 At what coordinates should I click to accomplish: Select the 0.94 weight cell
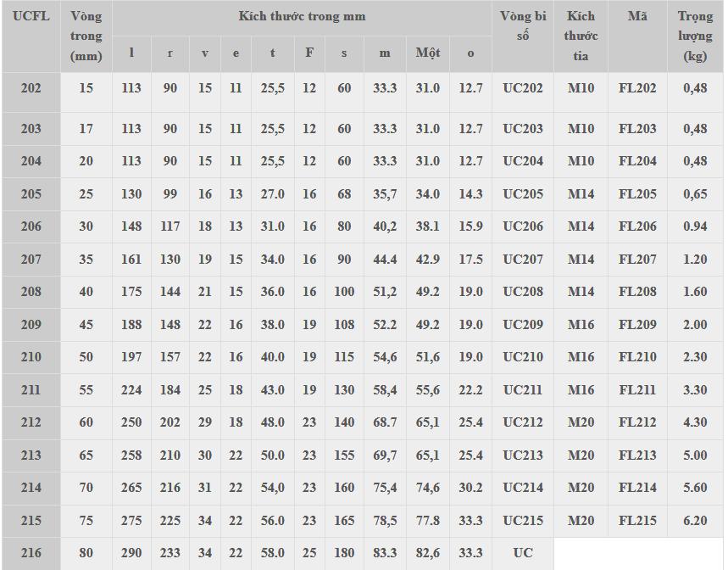pyautogui.click(x=695, y=226)
